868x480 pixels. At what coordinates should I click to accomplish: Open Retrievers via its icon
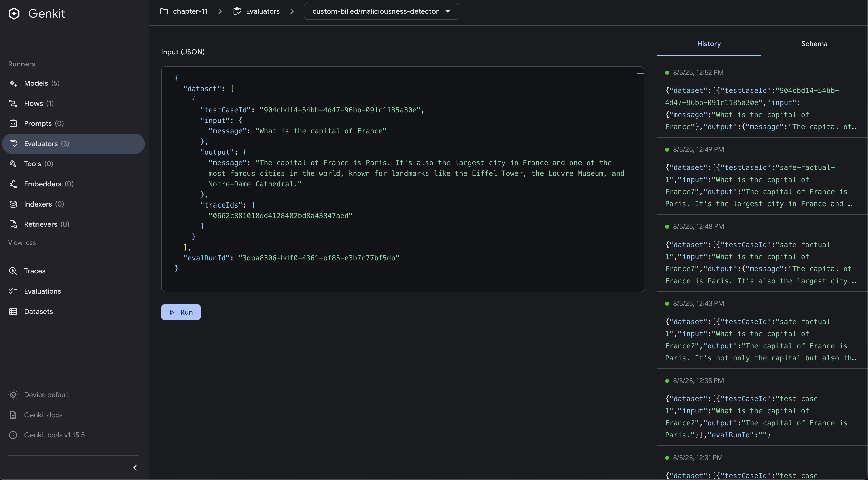coord(13,224)
